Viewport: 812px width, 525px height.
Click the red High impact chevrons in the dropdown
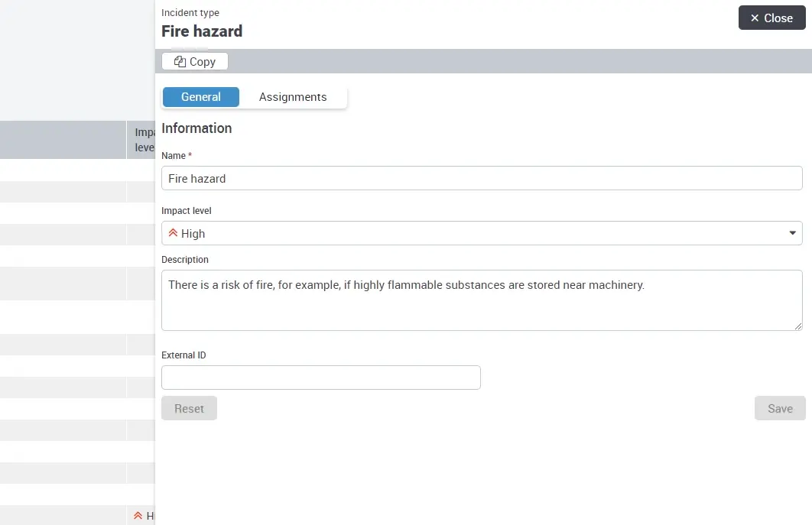tap(174, 233)
